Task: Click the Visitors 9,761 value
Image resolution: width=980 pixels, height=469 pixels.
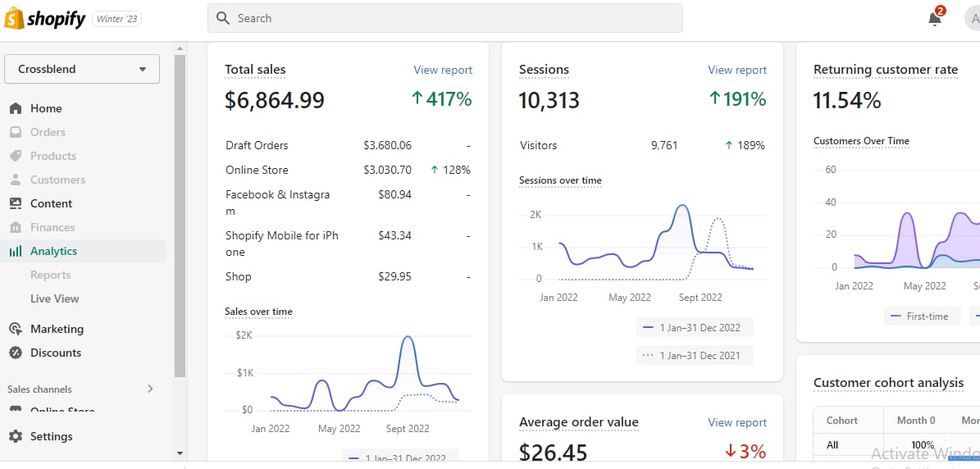Action: click(x=664, y=145)
